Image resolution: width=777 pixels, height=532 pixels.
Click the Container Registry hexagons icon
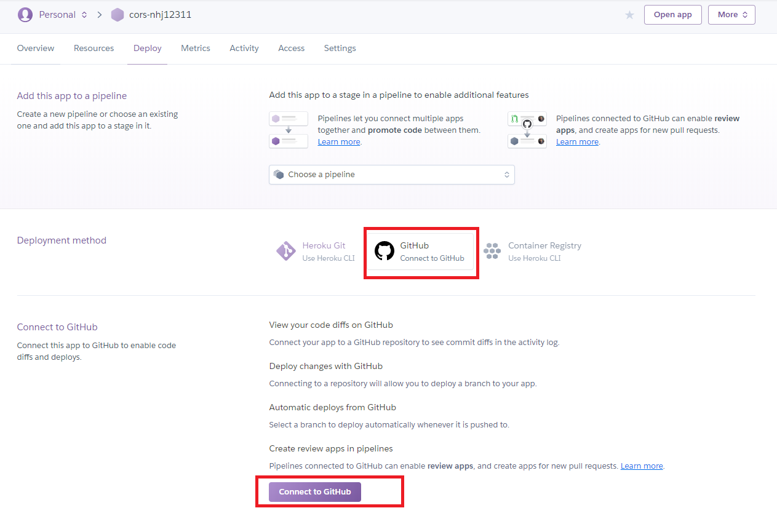tap(492, 251)
